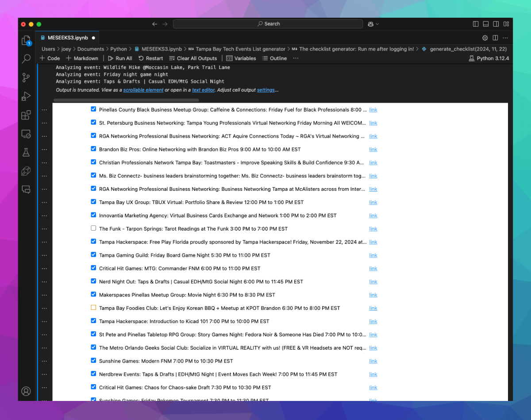Image resolution: width=531 pixels, height=420 pixels.
Task: Split the editor to the right
Action: (495, 38)
